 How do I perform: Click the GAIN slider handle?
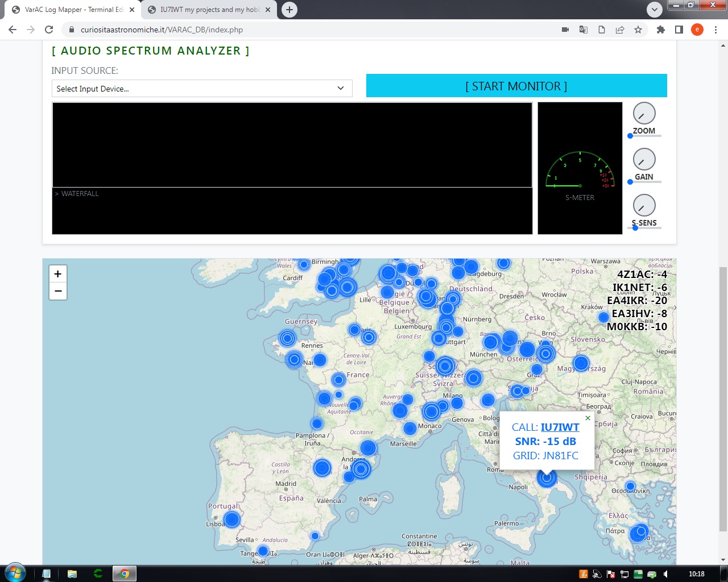point(630,182)
